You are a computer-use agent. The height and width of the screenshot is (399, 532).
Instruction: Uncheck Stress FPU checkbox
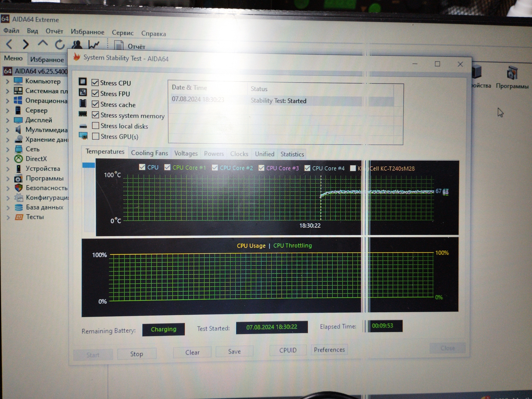click(x=95, y=93)
